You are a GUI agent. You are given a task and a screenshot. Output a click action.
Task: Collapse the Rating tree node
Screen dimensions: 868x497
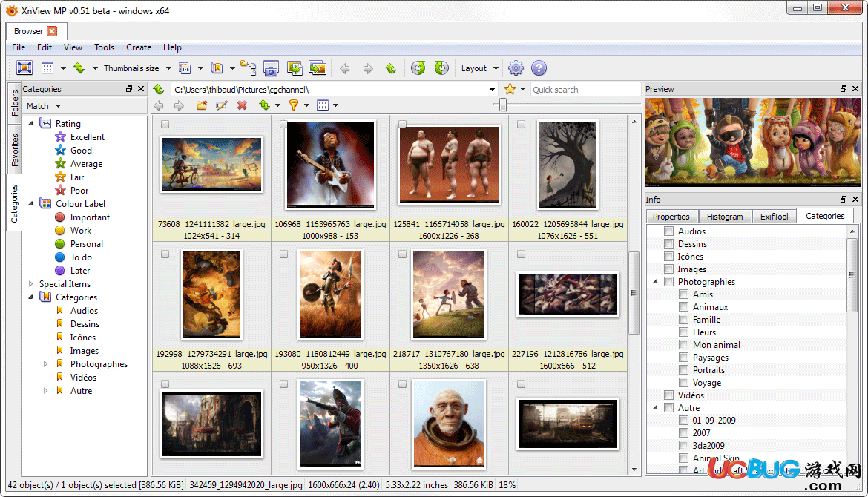[x=31, y=123]
